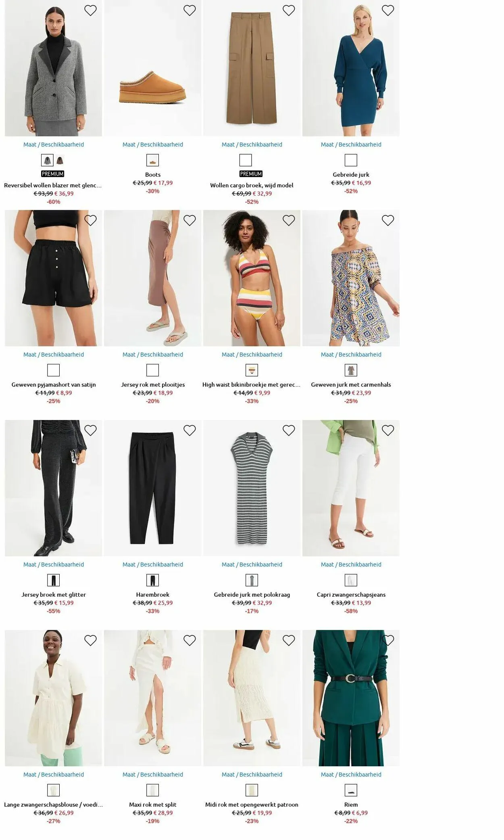Toggle favorite heart on Jersey broek met glitter
This screenshot has height=840, width=504.
tap(90, 430)
